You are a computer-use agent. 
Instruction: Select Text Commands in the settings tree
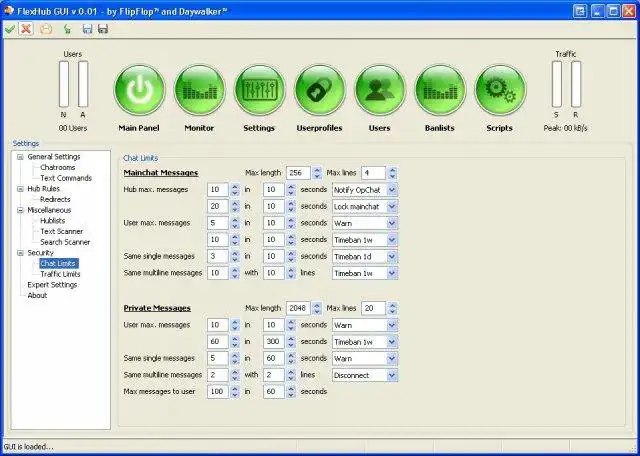tap(66, 178)
